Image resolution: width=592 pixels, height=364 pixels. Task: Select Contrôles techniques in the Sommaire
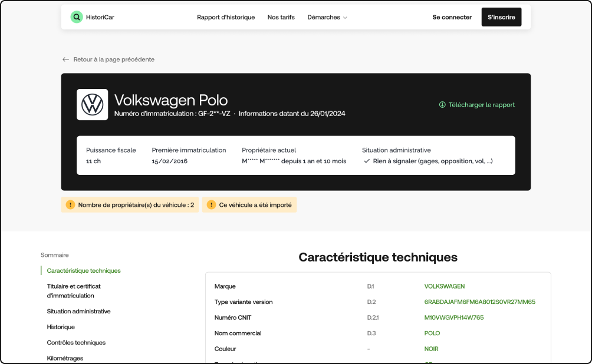coord(76,342)
